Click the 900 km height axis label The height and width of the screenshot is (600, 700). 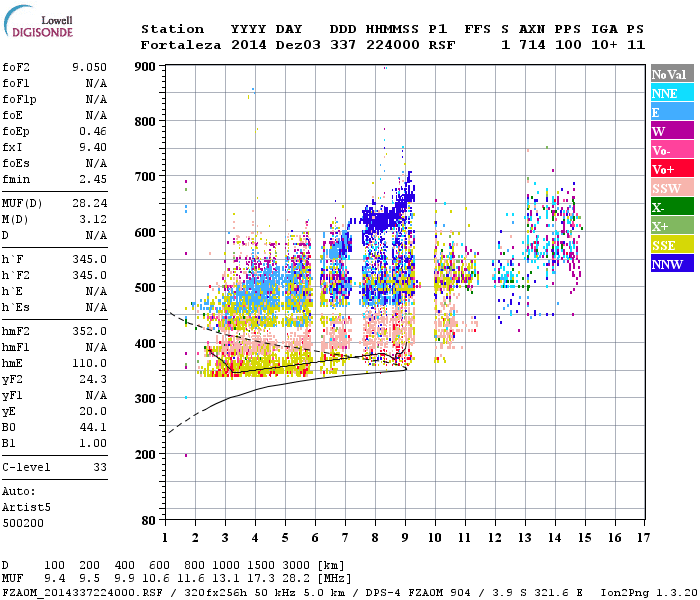coord(145,67)
